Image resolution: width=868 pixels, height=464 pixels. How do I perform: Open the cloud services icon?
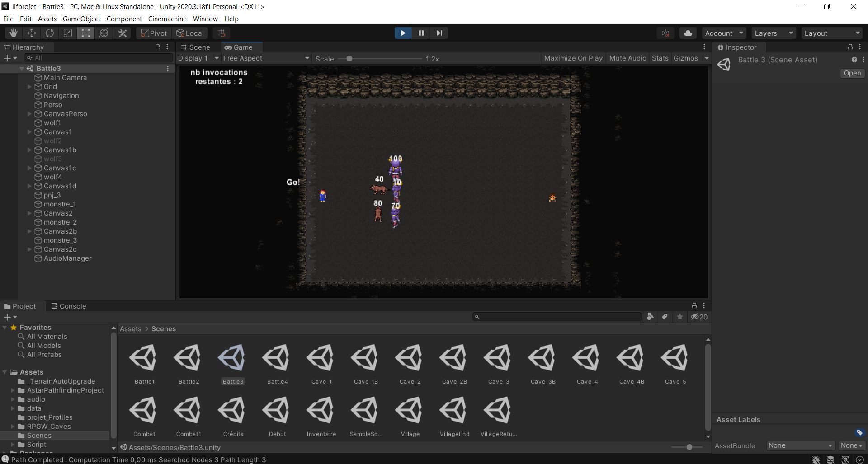click(x=688, y=33)
